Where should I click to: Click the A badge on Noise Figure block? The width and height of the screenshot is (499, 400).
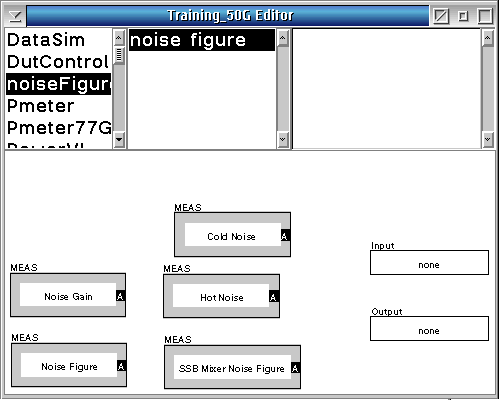[x=121, y=366]
